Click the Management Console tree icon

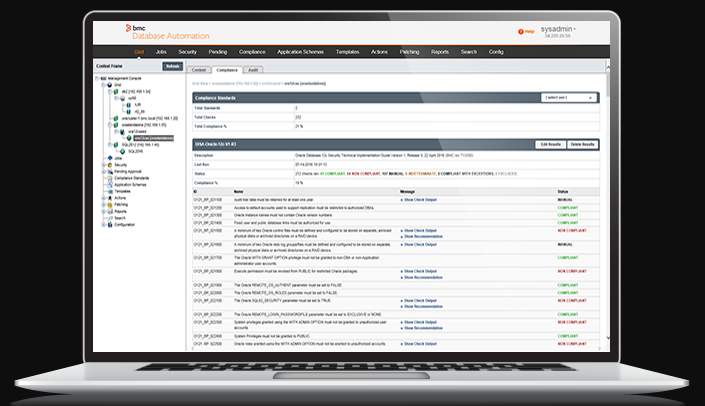(103, 78)
